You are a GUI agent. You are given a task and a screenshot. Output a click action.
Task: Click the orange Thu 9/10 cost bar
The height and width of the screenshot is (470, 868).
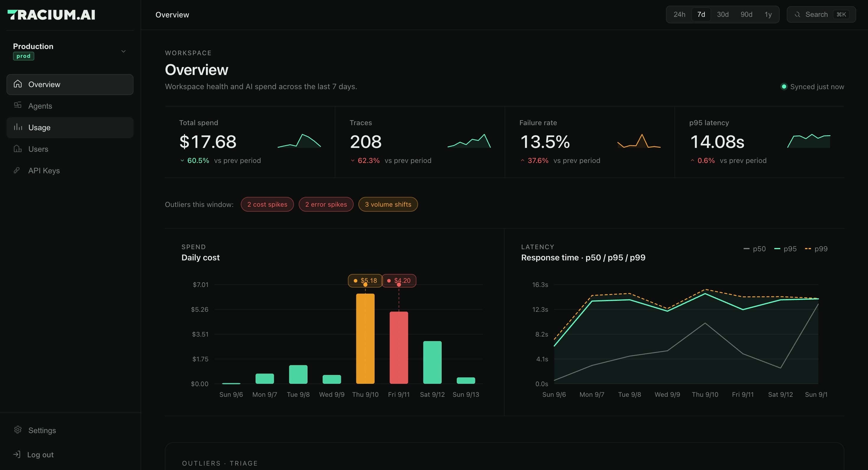coord(365,338)
